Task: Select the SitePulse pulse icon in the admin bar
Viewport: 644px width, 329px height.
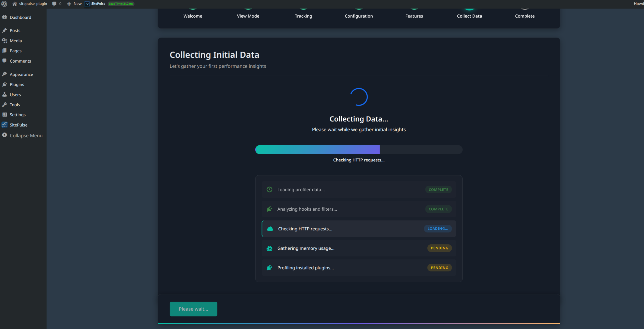Action: click(87, 4)
